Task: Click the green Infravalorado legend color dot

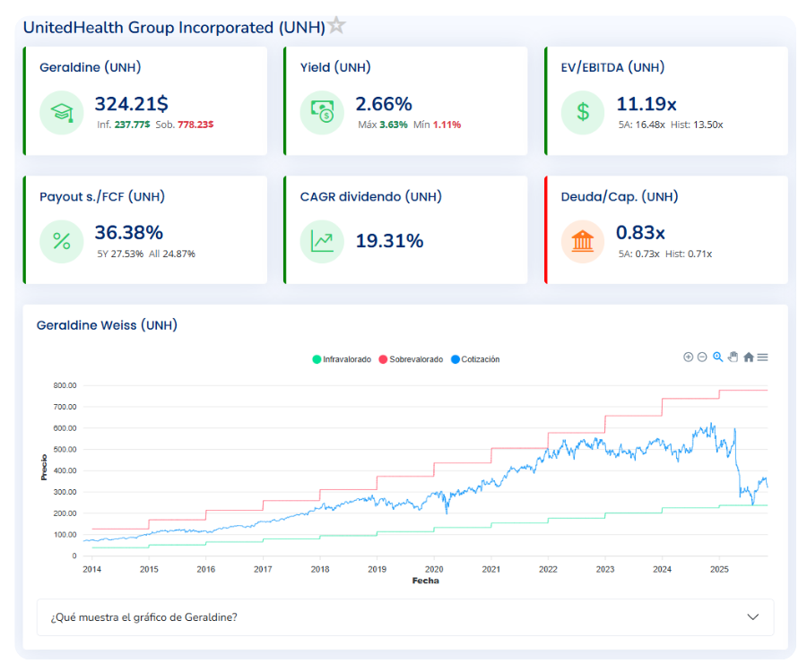Action: point(317,359)
